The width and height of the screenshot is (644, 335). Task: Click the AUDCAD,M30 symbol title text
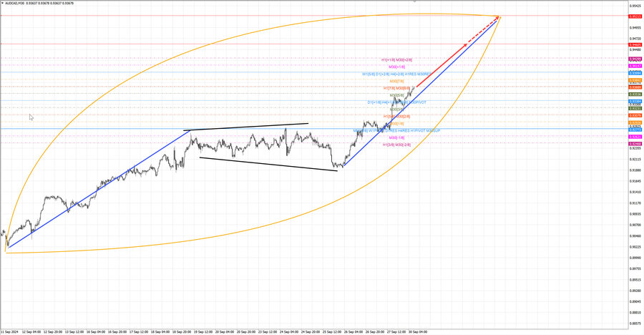pos(14,3)
